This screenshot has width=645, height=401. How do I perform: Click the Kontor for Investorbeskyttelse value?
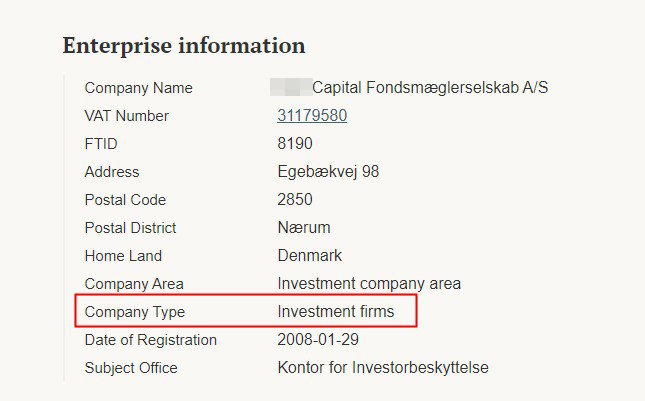pyautogui.click(x=383, y=368)
